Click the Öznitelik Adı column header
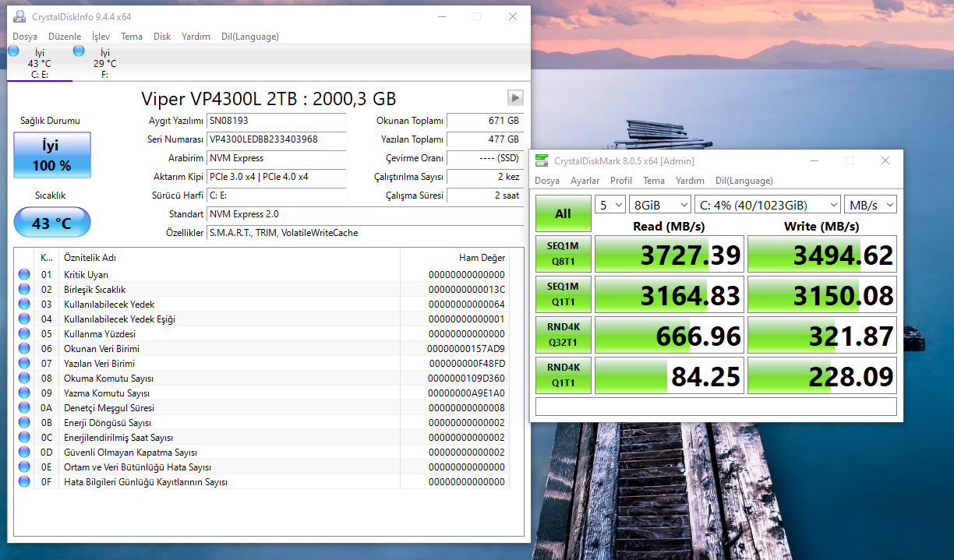Image resolution: width=954 pixels, height=560 pixels. (x=231, y=258)
